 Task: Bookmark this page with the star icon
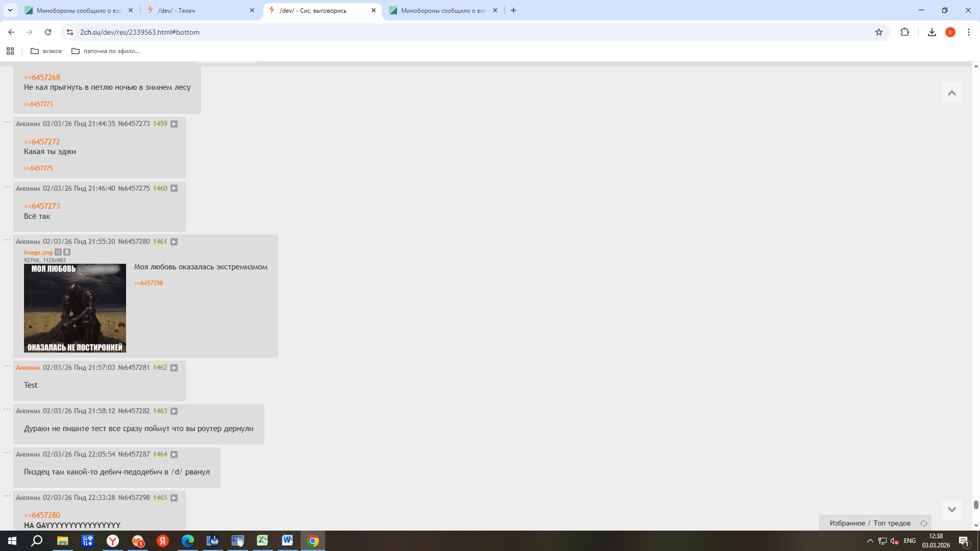coord(878,32)
